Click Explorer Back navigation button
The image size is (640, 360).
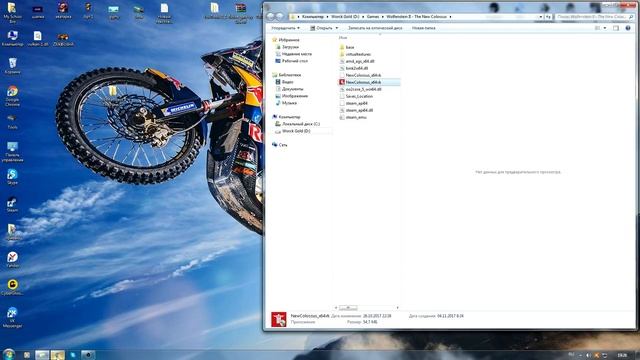pyautogui.click(x=270, y=16)
